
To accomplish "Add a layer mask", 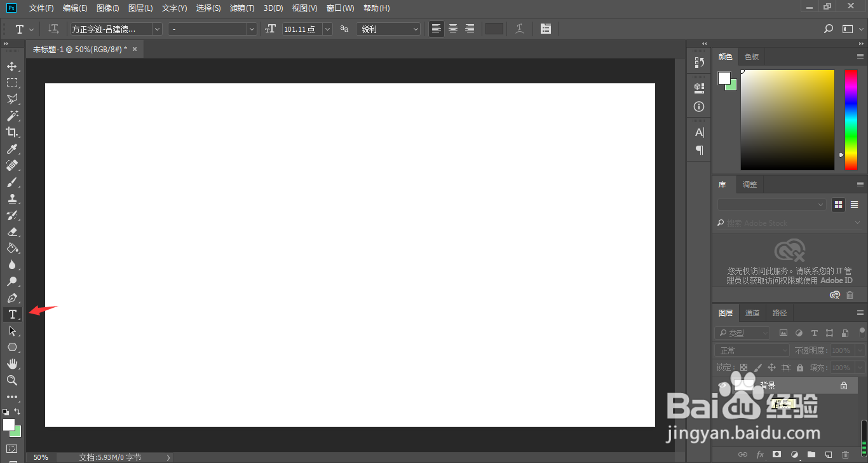I will click(x=776, y=455).
